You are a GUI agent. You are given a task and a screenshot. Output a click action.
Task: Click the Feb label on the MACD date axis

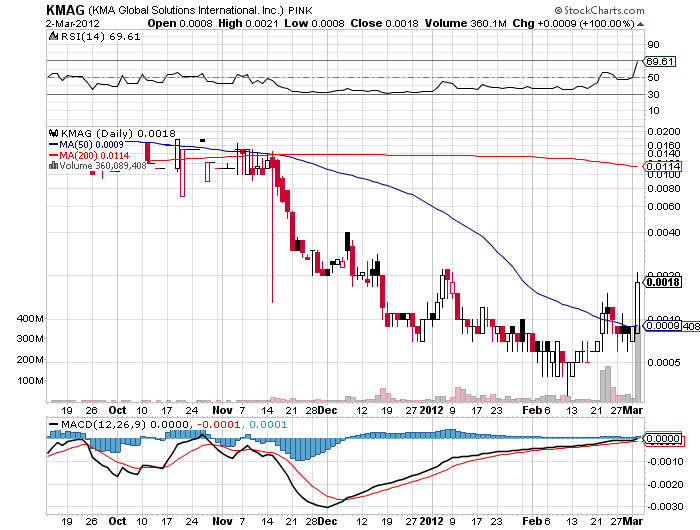click(x=531, y=521)
